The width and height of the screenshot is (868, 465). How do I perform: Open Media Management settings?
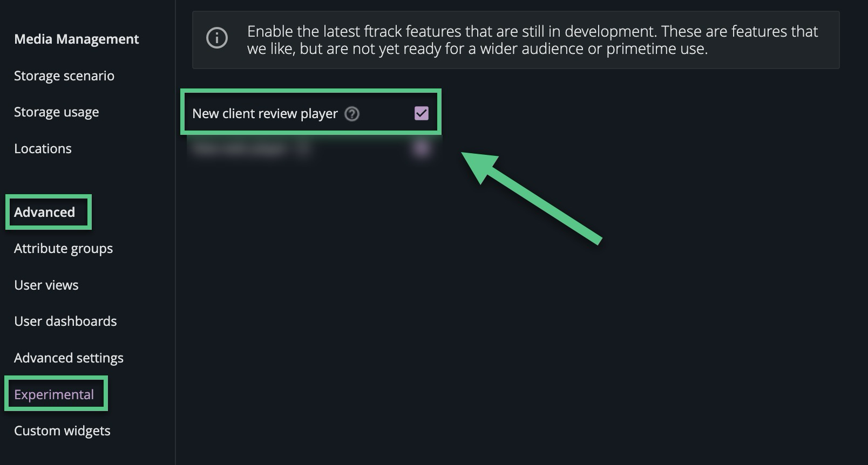pos(77,39)
